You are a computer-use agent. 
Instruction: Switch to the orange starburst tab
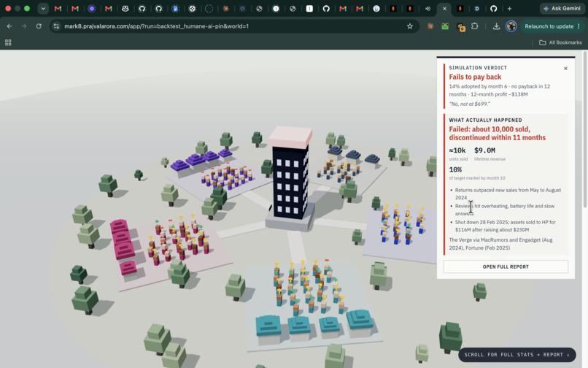point(225,9)
